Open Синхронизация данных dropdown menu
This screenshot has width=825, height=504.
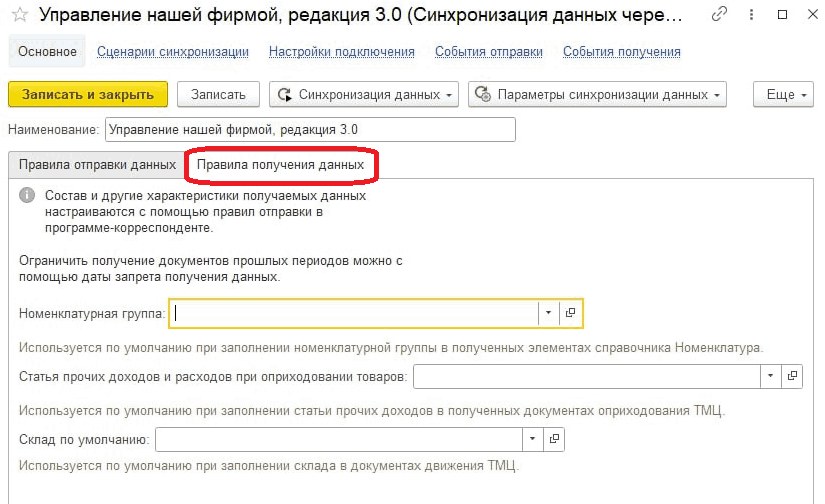point(364,95)
